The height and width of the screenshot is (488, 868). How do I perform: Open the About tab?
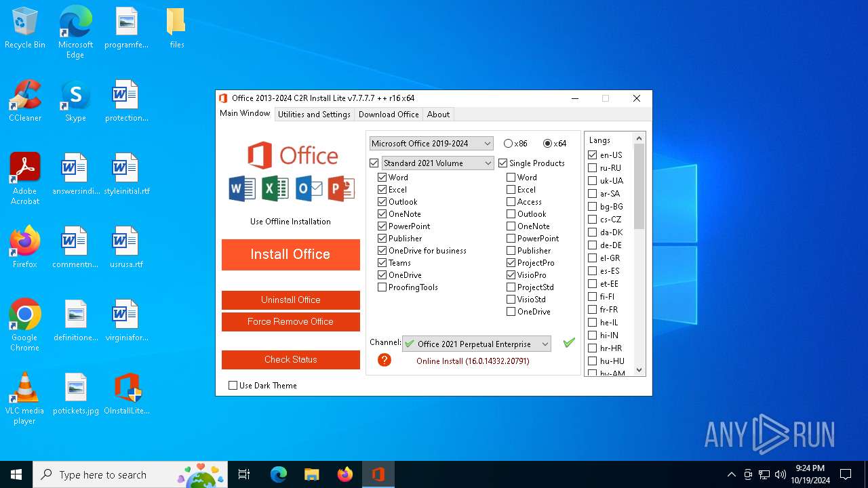[x=438, y=115]
